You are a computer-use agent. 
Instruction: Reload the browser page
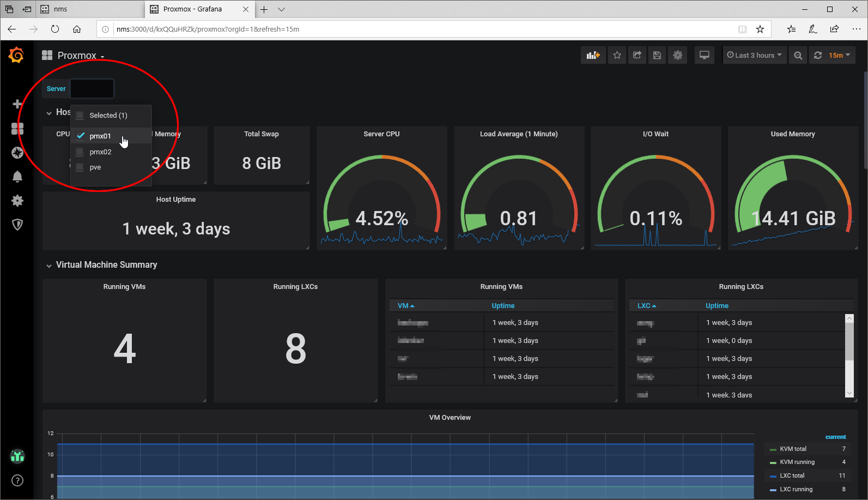click(x=54, y=29)
